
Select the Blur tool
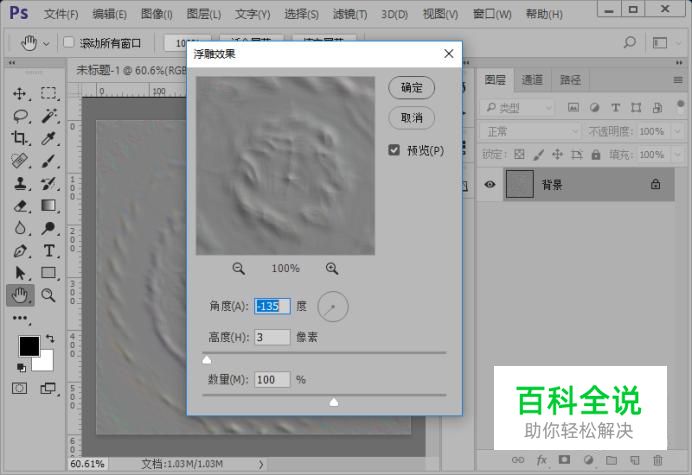pyautogui.click(x=20, y=228)
